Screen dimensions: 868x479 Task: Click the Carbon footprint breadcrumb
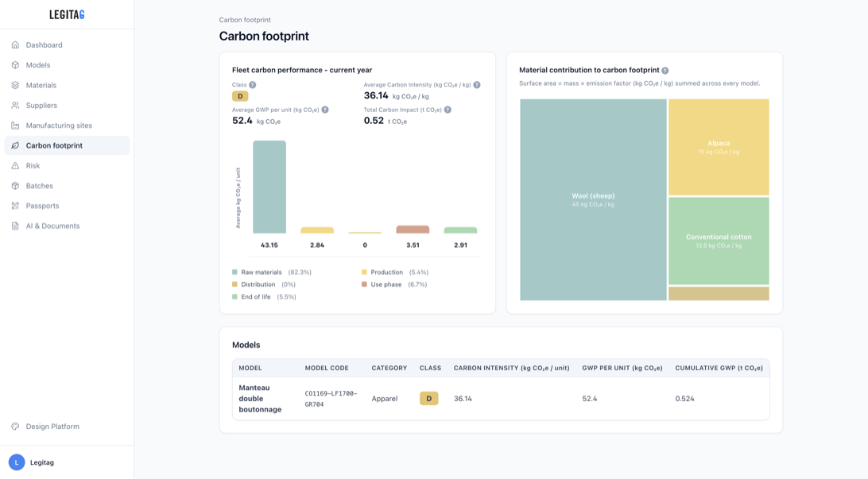[x=245, y=20]
